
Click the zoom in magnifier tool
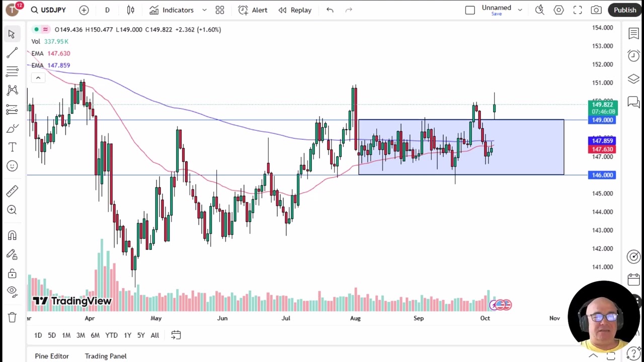point(12,210)
